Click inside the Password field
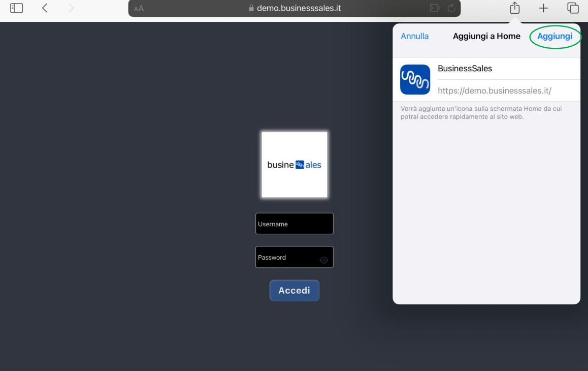Screen dimensions: 588x371 pyautogui.click(x=289, y=257)
